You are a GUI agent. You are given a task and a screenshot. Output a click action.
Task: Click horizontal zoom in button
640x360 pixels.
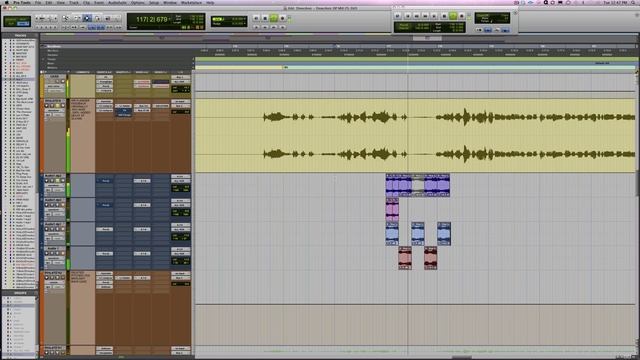(x=55, y=18)
